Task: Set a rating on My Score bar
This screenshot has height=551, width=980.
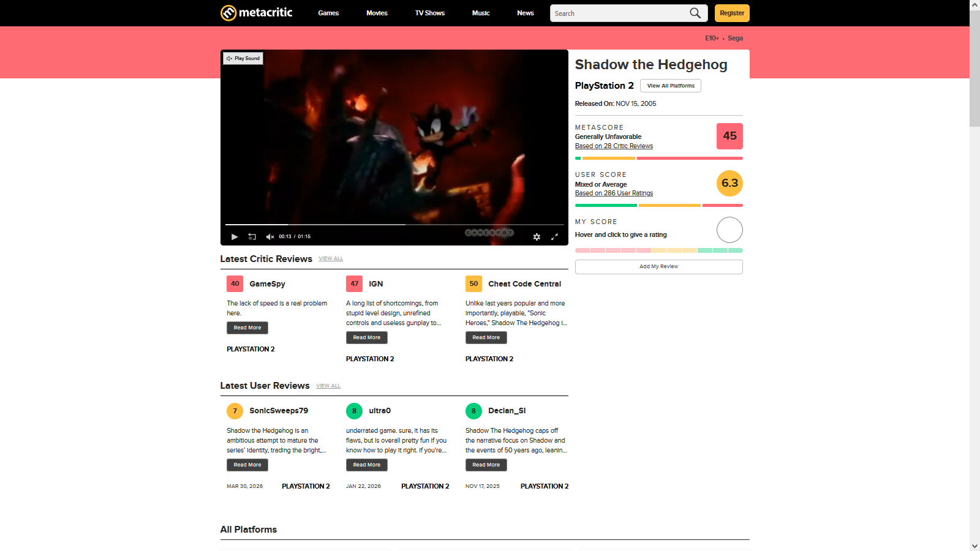Action: click(659, 250)
